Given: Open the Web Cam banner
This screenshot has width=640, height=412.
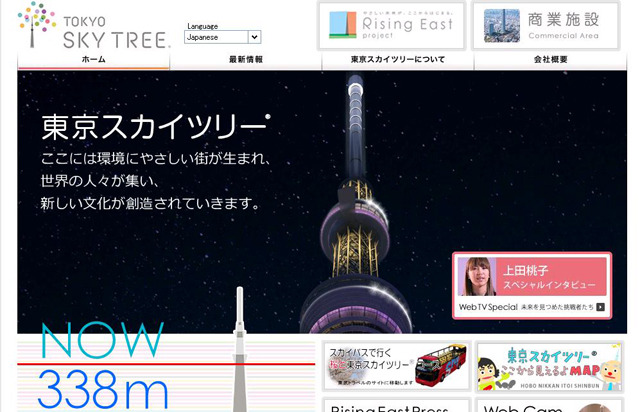Looking at the screenshot, I should [549, 405].
